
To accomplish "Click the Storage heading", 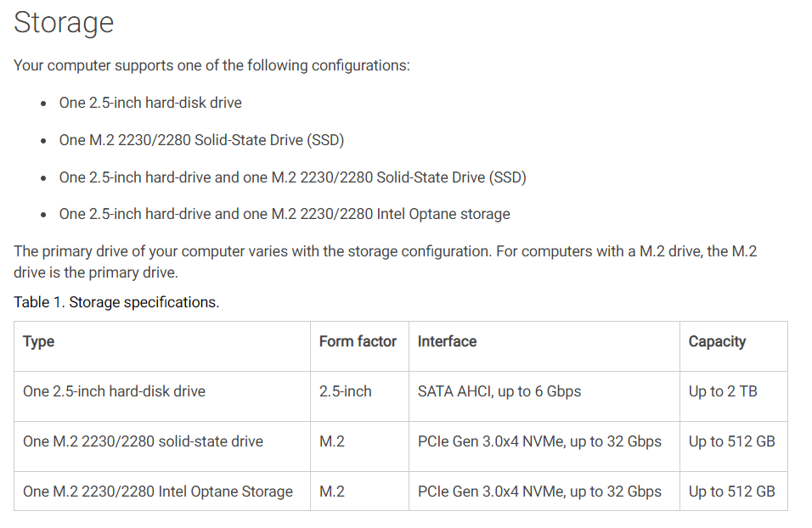I will click(64, 23).
